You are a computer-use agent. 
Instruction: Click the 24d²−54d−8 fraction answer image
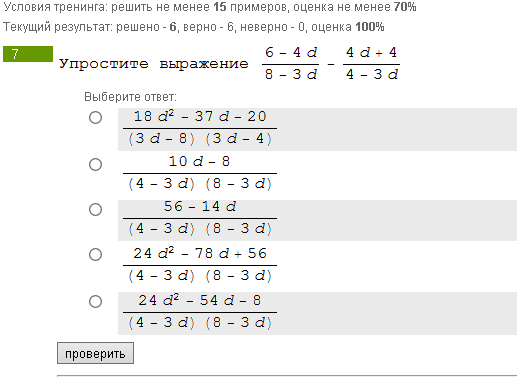point(200,312)
